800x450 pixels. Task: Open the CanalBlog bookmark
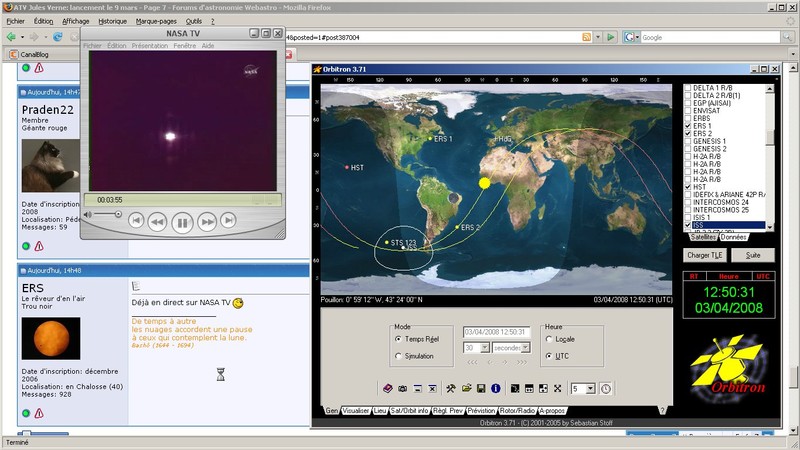tap(30, 54)
